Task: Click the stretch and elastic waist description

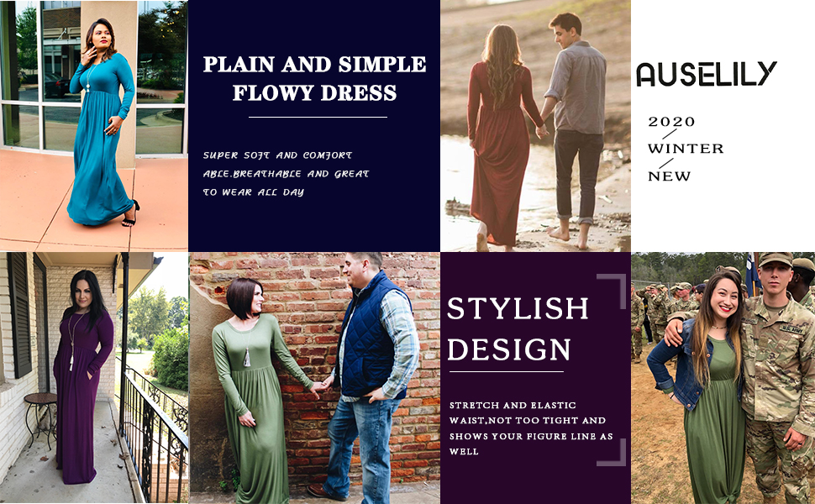Action: pos(531,428)
